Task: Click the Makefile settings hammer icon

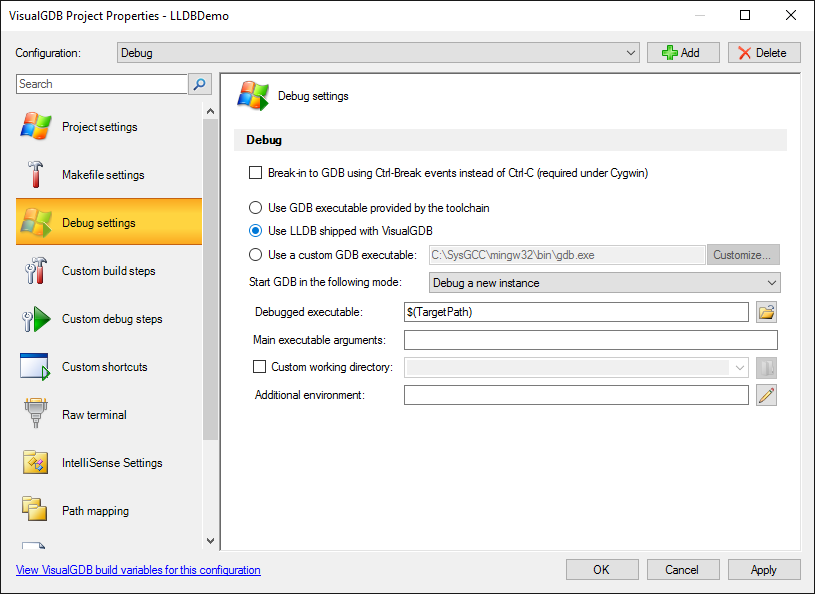Action: 35,174
